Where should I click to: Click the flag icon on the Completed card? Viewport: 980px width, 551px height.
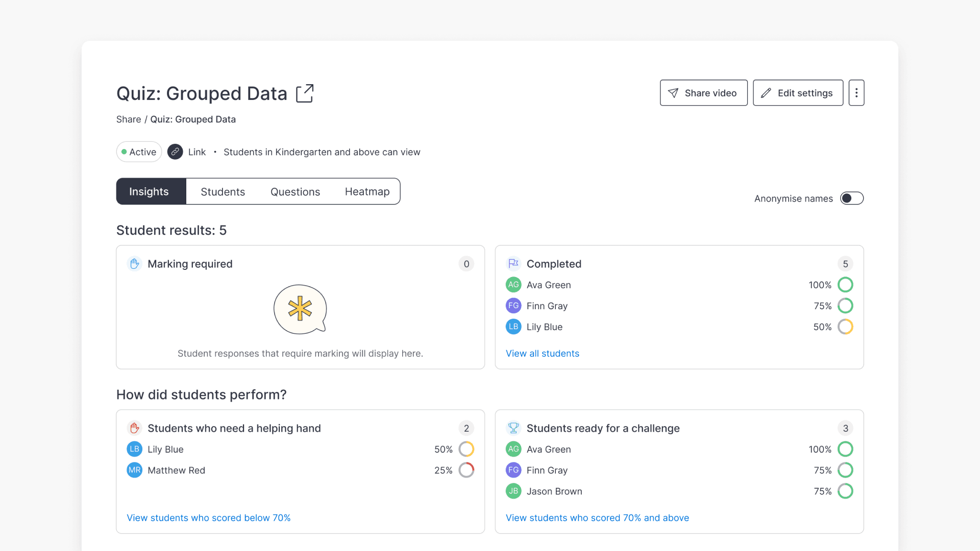pyautogui.click(x=513, y=264)
